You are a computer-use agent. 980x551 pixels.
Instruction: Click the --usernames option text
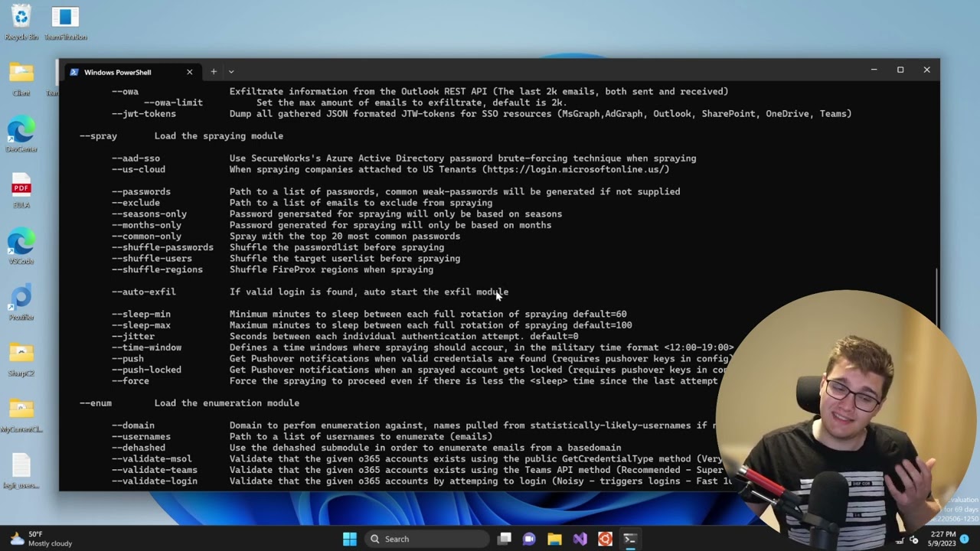pos(141,437)
